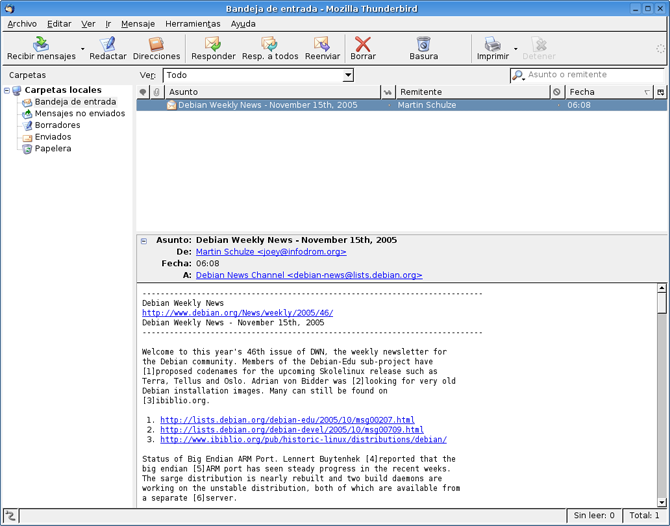Click message pane scrollbar down arrow
The height and width of the screenshot is (526, 670).
point(661,502)
